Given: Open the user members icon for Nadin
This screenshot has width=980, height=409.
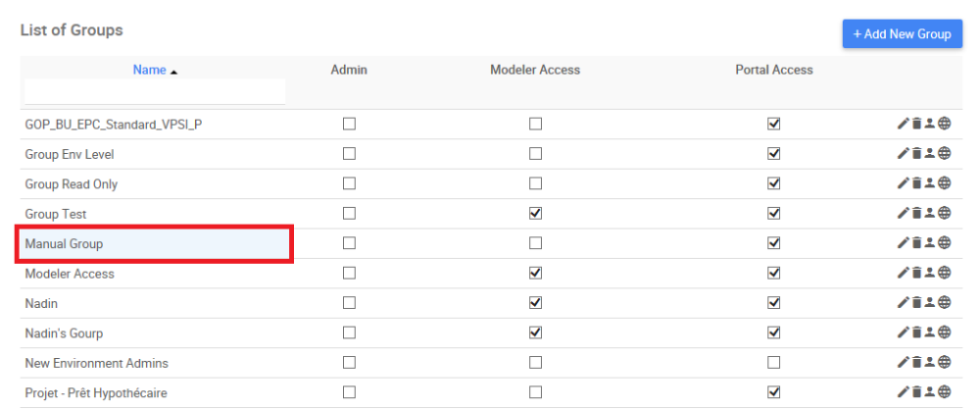Looking at the screenshot, I should point(930,303).
